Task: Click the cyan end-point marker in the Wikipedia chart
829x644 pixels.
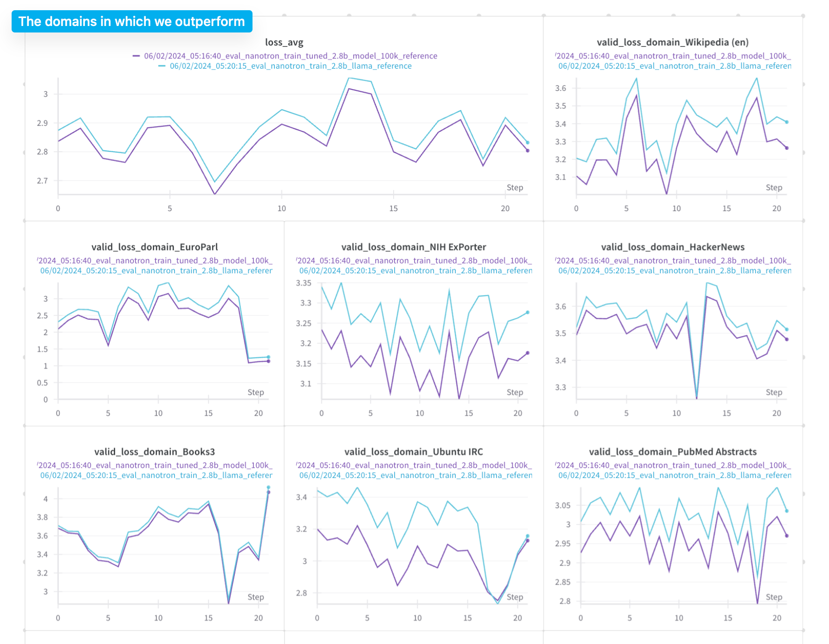Action: tap(787, 122)
